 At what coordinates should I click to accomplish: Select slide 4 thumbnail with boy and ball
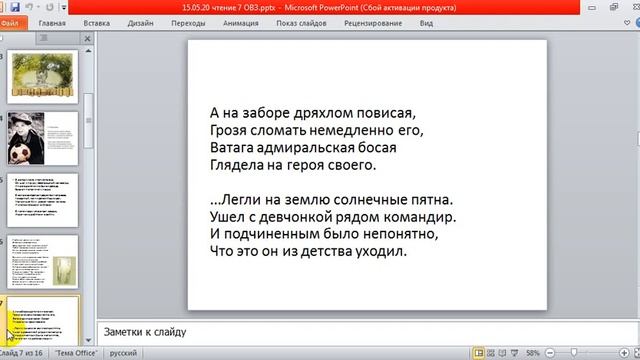[42, 139]
